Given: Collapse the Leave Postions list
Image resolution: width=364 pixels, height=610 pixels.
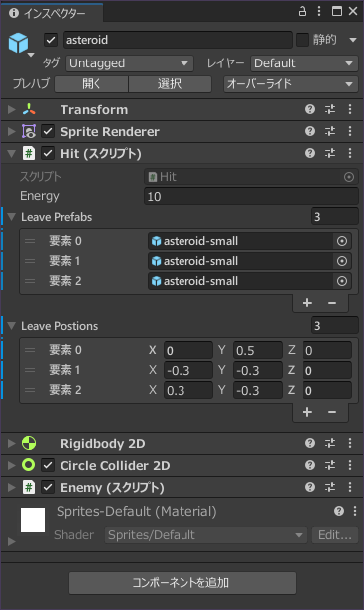Looking at the screenshot, I should (12, 326).
